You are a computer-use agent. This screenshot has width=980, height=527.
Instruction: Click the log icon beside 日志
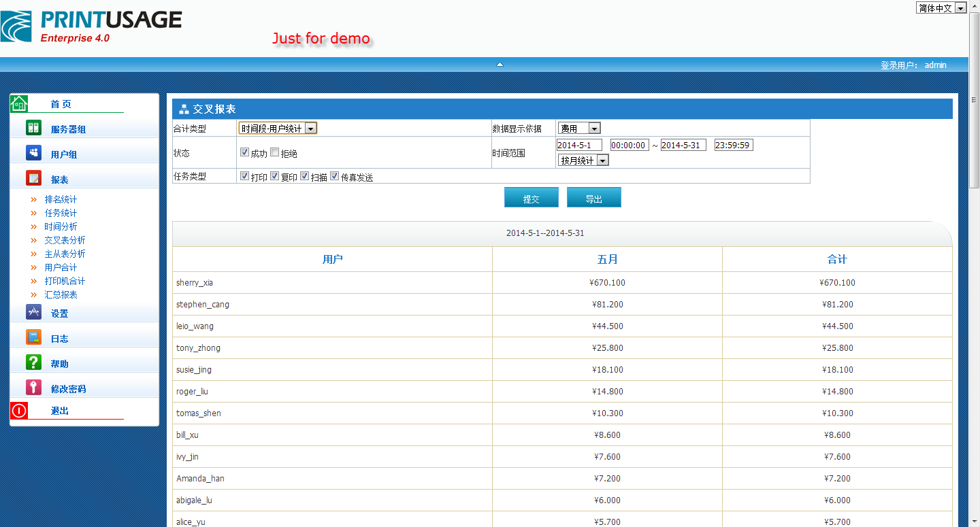[x=33, y=337]
